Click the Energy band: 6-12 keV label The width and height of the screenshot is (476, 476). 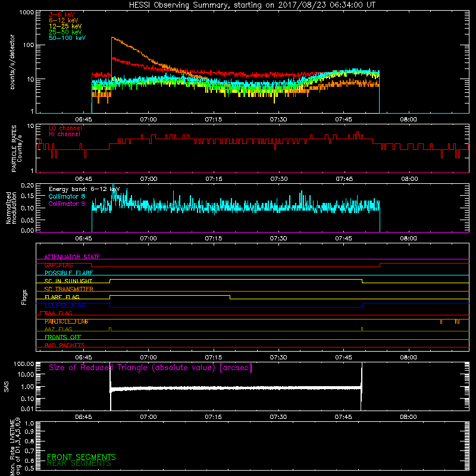pyautogui.click(x=84, y=189)
